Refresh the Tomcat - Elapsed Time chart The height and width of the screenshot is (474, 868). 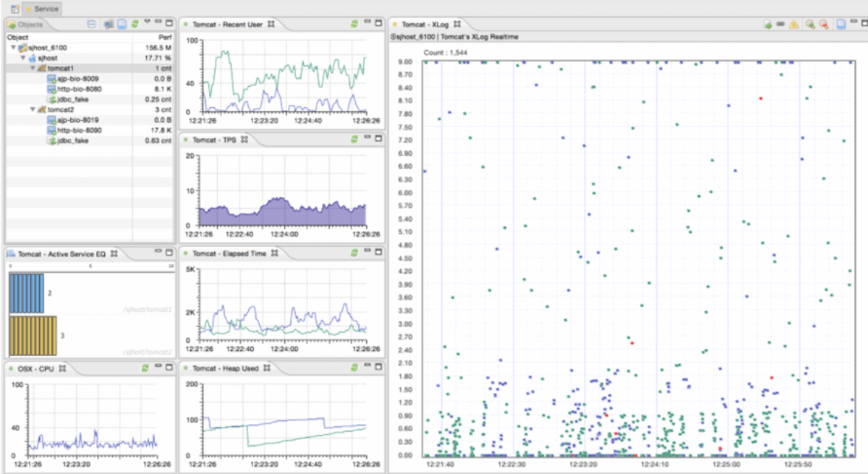pos(354,253)
